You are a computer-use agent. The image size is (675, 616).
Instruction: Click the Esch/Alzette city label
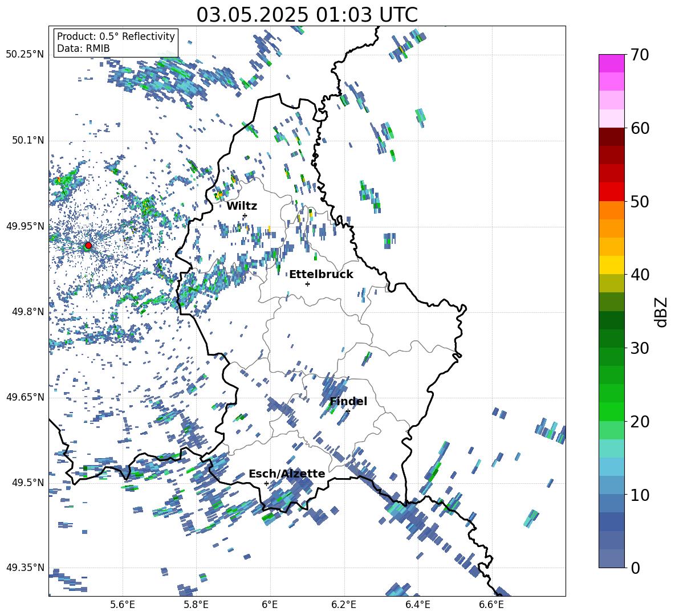click(287, 474)
